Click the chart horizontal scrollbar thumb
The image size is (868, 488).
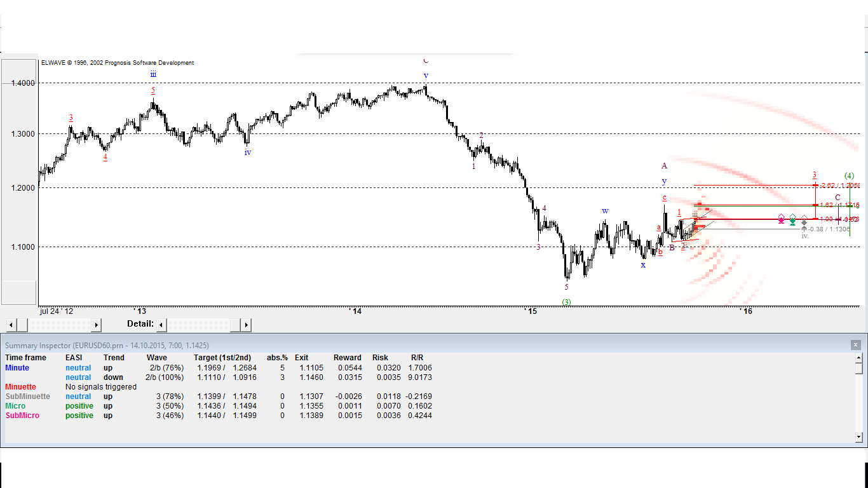tap(22, 325)
